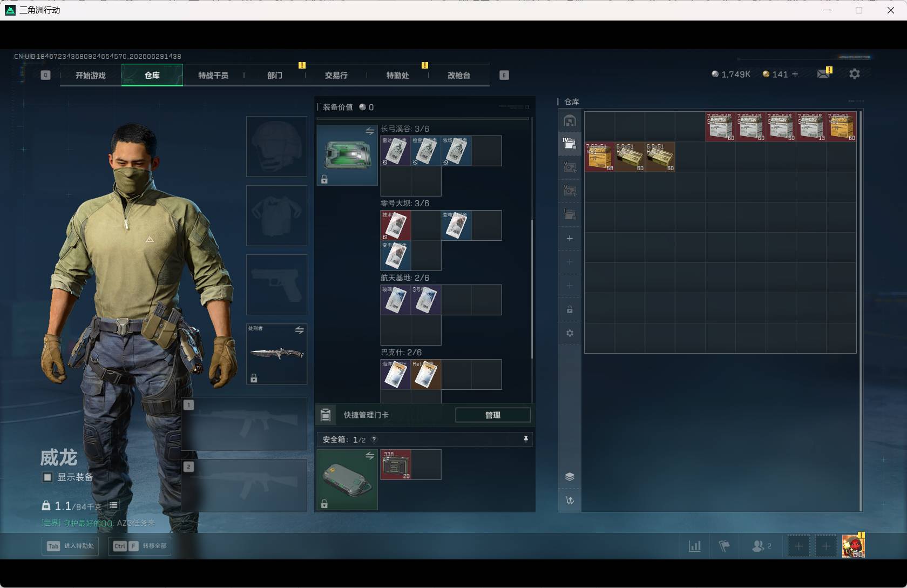Click swap arrows on the card case slot
This screenshot has width=907, height=588.
point(370,131)
